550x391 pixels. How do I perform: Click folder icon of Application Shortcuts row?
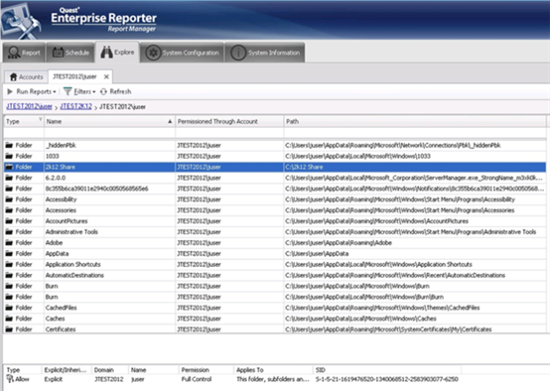[x=9, y=264]
